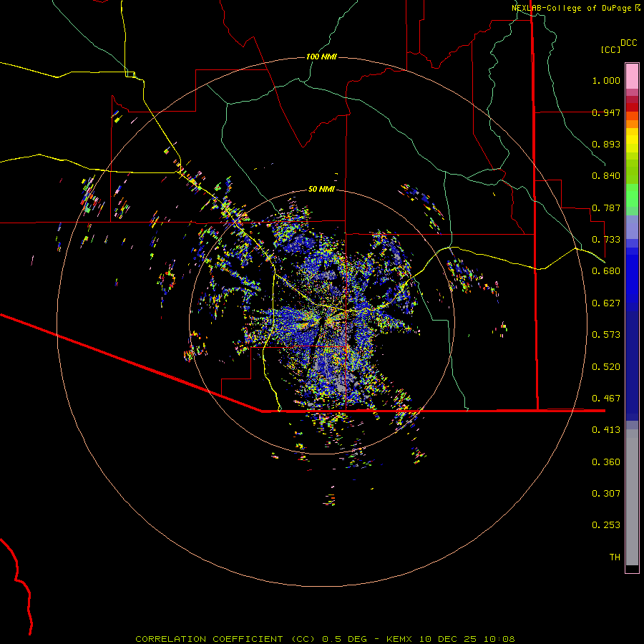Click the 0.520 scale value
The height and width of the screenshot is (644, 644).
click(606, 367)
